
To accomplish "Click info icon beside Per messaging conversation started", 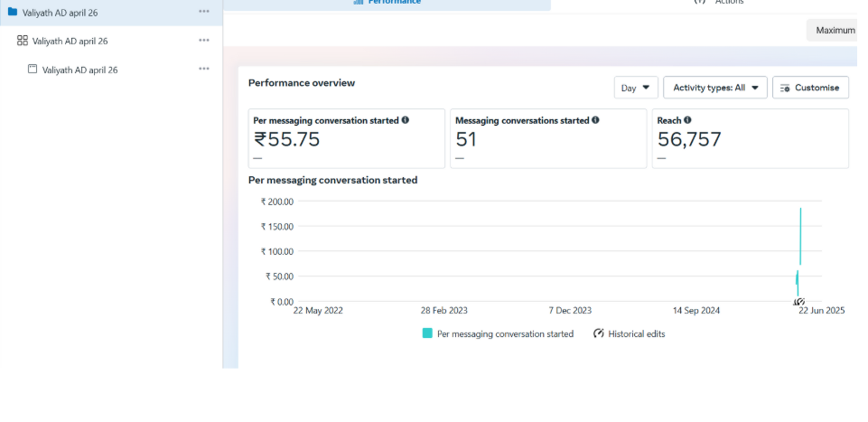I will tap(405, 120).
